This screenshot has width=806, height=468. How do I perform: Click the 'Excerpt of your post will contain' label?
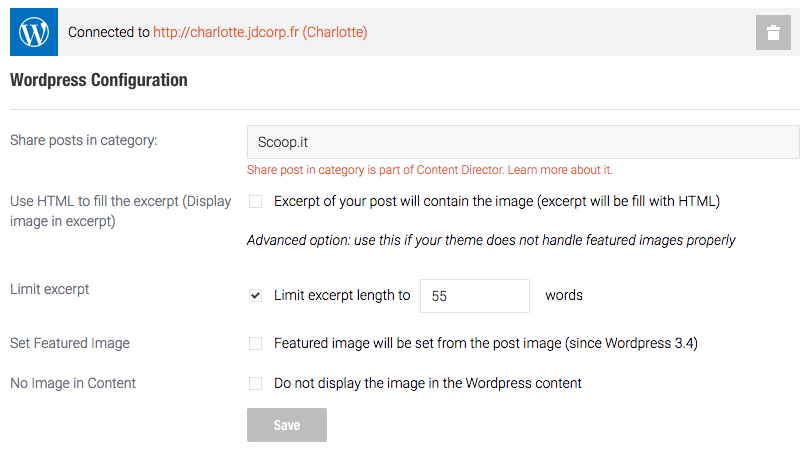[x=497, y=201]
